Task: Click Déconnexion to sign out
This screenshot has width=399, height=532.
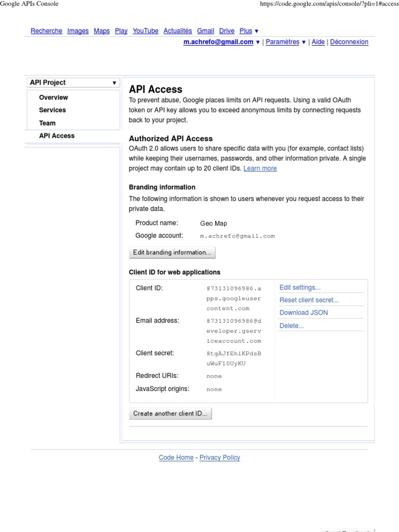Action: click(x=349, y=42)
